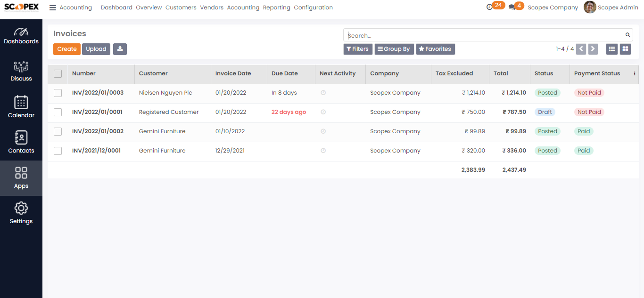The height and width of the screenshot is (298, 644).
Task: Open the Group By dropdown
Action: (x=394, y=49)
